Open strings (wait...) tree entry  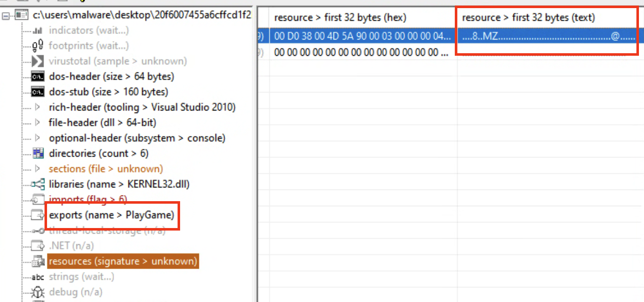81,277
